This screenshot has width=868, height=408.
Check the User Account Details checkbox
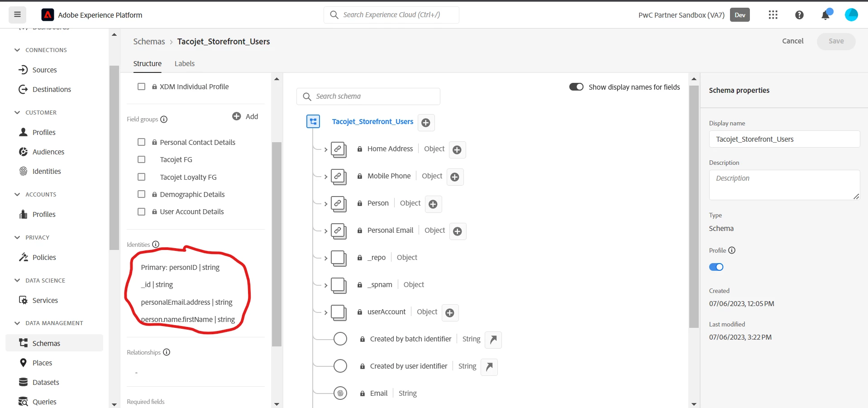pyautogui.click(x=142, y=211)
